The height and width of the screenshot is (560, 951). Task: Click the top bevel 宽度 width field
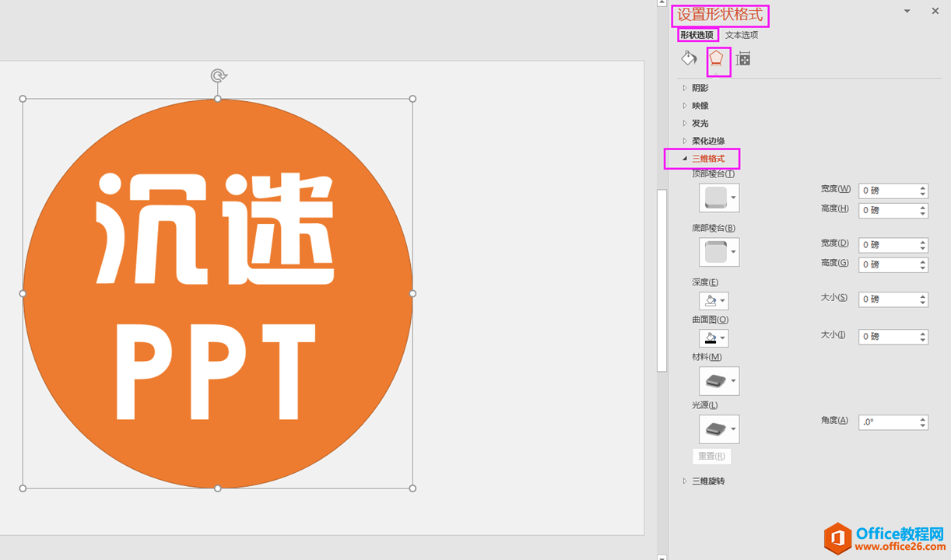point(887,191)
